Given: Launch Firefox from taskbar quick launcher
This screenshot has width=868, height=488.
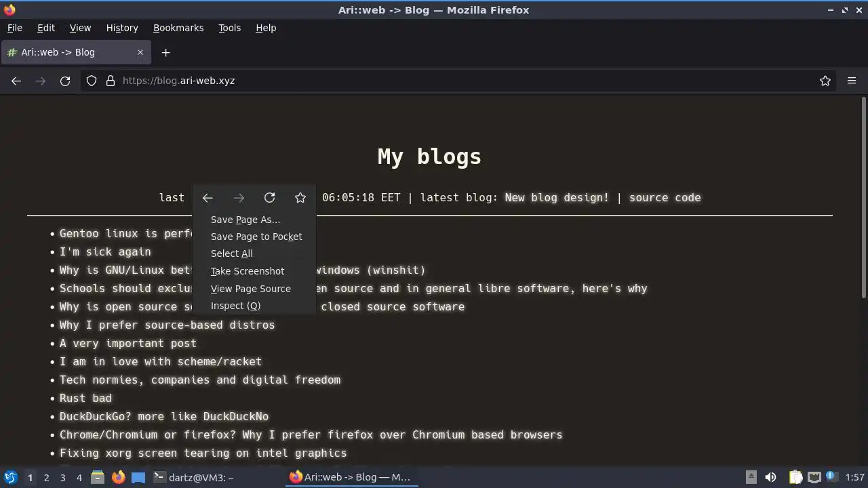Looking at the screenshot, I should pos(118,477).
